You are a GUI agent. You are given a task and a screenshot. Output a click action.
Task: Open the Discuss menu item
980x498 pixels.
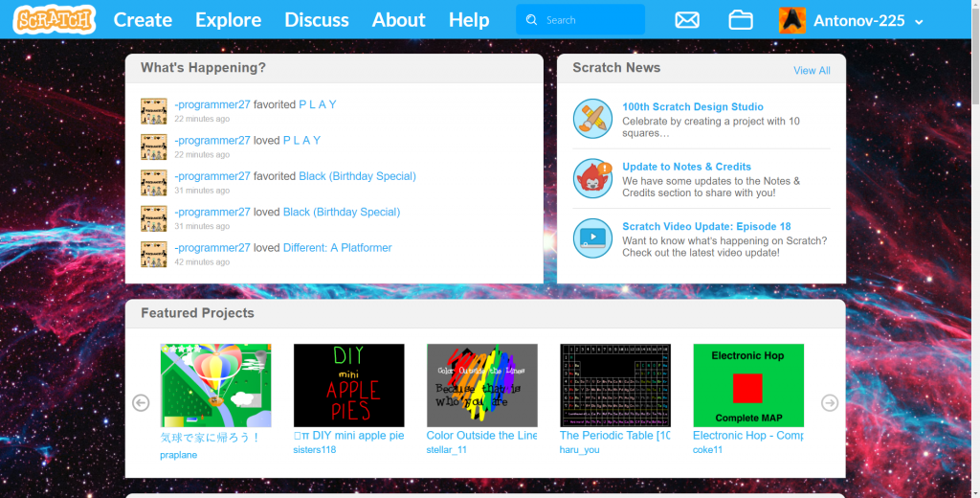pyautogui.click(x=316, y=20)
